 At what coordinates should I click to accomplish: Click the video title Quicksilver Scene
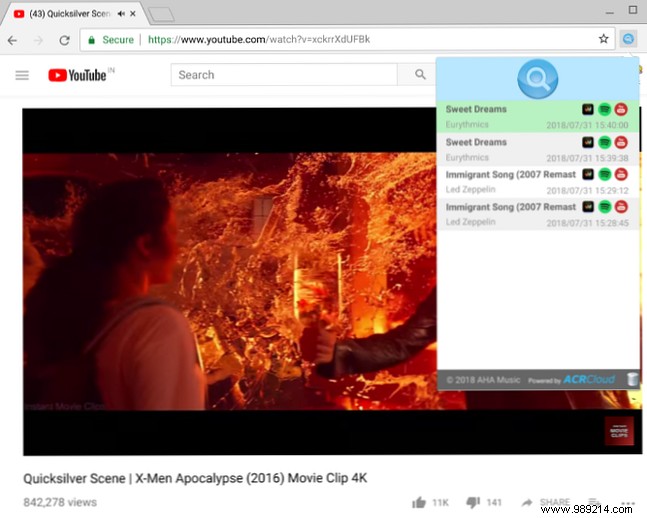pos(195,478)
